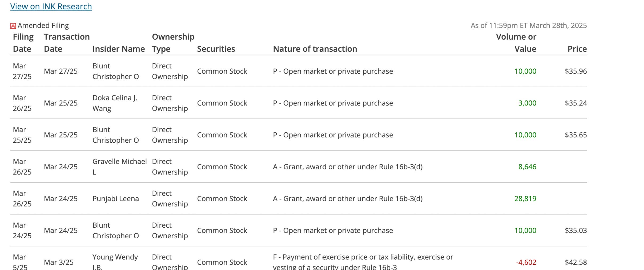Click the 28,819 volume value
Screen dimensions: 644x270
click(x=525, y=199)
